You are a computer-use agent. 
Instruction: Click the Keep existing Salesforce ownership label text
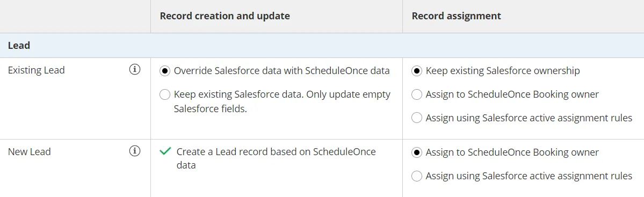503,71
